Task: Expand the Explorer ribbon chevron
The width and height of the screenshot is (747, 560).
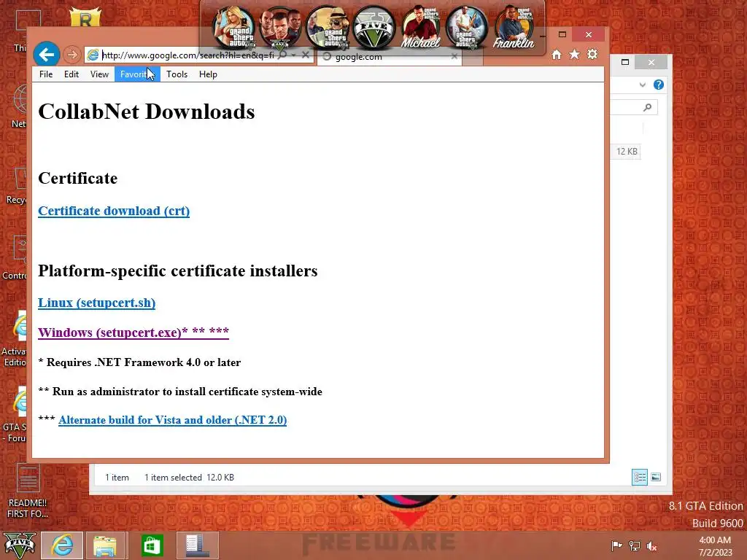Action: point(642,85)
